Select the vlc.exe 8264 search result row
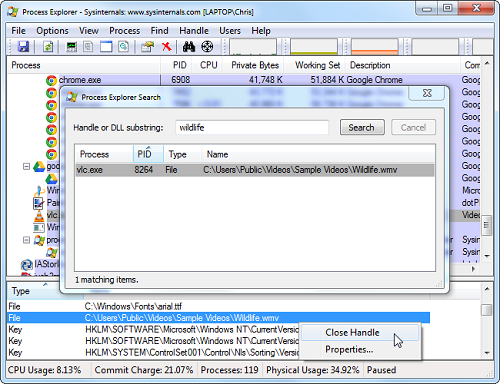Viewport: 500px width, 384px height. 255,170
